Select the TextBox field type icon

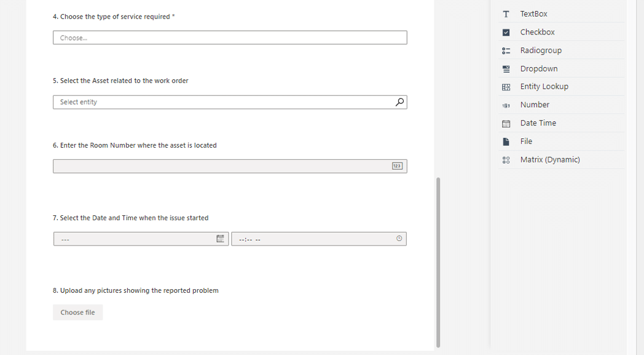(506, 14)
